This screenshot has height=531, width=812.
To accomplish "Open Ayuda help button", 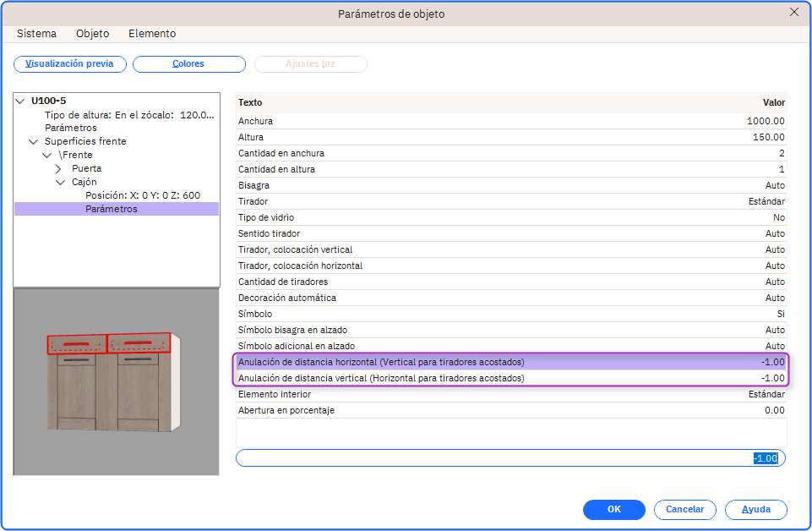I will pos(756,509).
